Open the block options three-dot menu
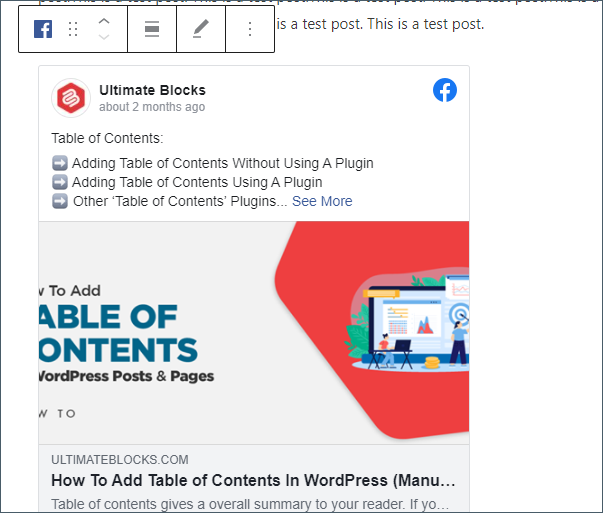Screen dimensions: 603x513 coord(250,29)
